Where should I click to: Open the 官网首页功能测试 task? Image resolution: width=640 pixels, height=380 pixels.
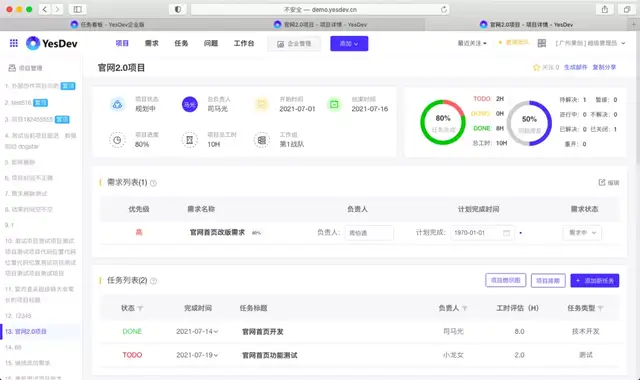(x=269, y=355)
